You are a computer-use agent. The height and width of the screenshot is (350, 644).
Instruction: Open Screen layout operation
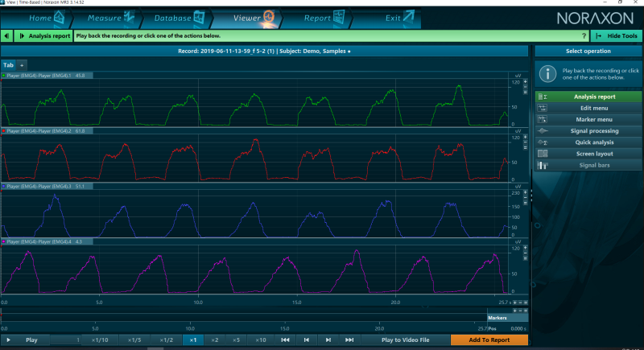point(588,154)
